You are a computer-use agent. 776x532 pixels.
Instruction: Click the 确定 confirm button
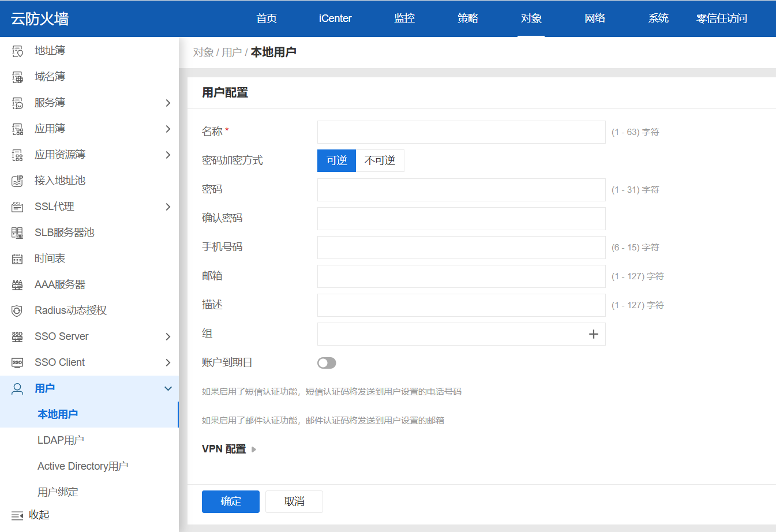coord(231,501)
